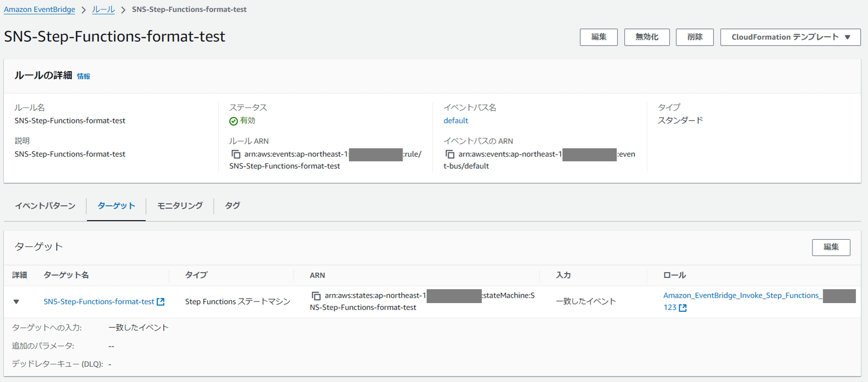This screenshot has width=868, height=382.
Task: Click SNS-Step-Functions-format-test under ルール名
Action: (70, 121)
